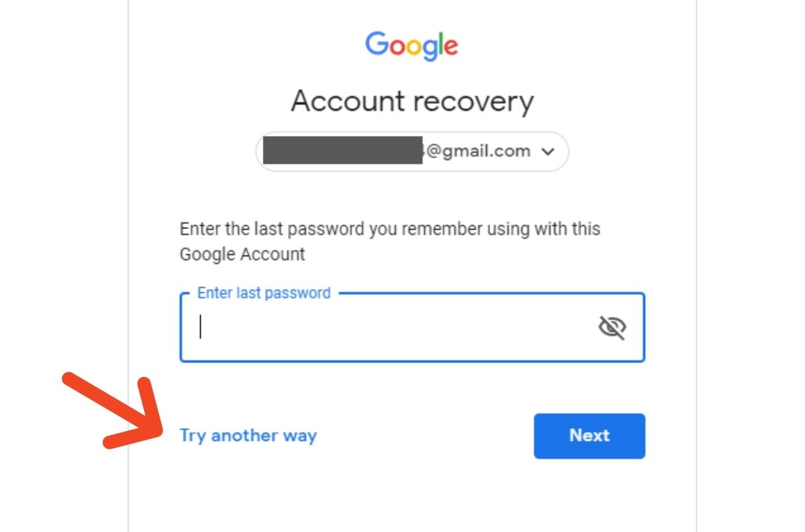
Task: Expand the account switcher chevron
Action: tap(547, 152)
